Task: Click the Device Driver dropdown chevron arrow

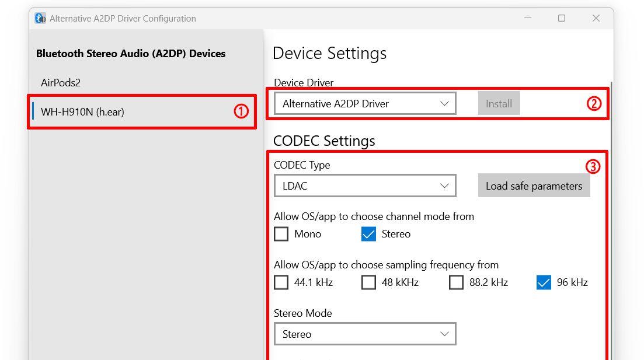Action: tap(444, 103)
